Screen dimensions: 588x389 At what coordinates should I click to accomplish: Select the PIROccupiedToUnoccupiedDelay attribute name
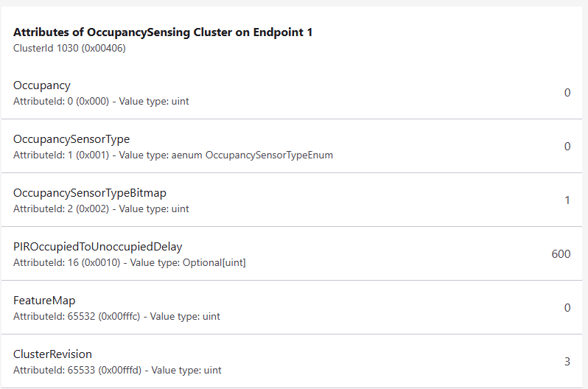98,247
